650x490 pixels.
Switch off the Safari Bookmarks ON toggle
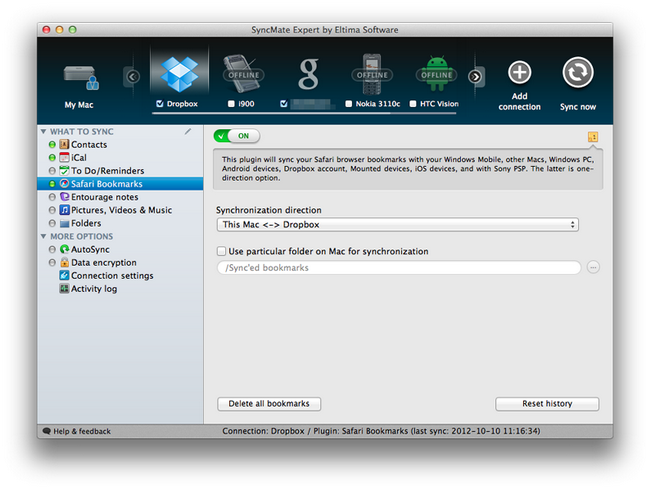point(237,136)
